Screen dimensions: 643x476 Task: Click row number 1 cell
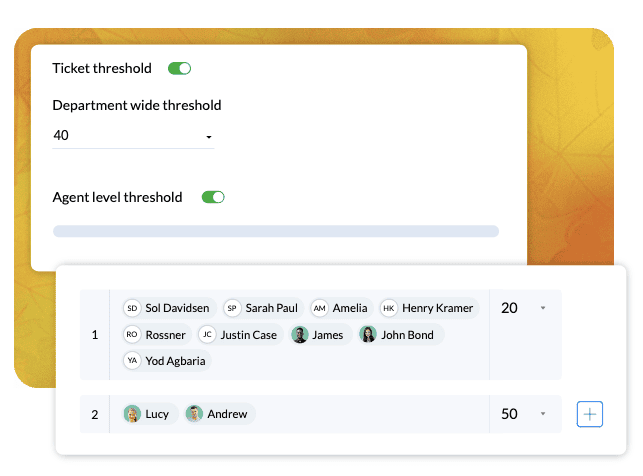tap(95, 335)
